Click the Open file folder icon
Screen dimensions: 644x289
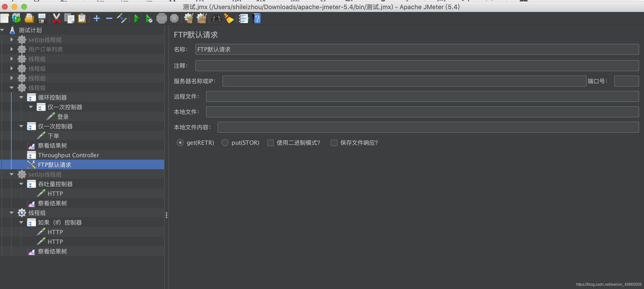click(x=29, y=19)
